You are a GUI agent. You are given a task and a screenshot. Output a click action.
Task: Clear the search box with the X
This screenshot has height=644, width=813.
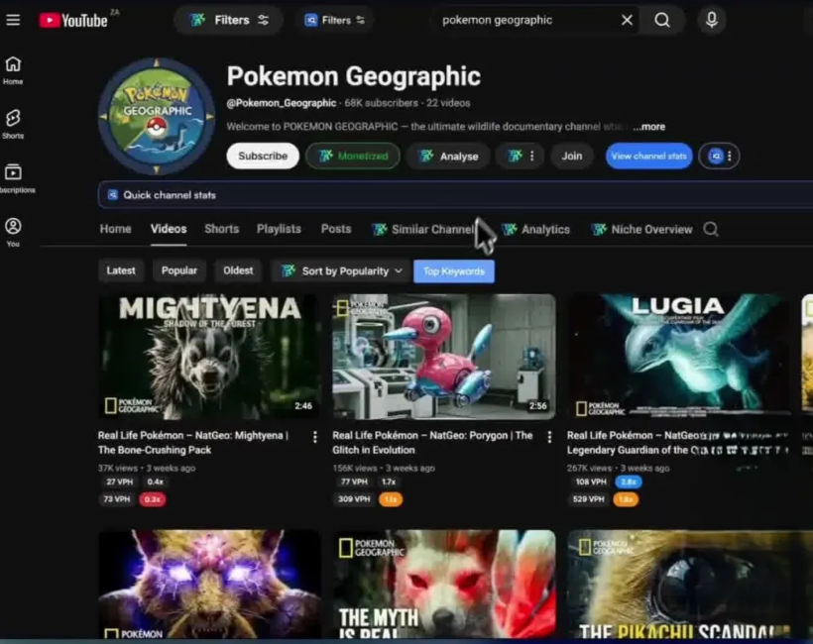tap(626, 19)
